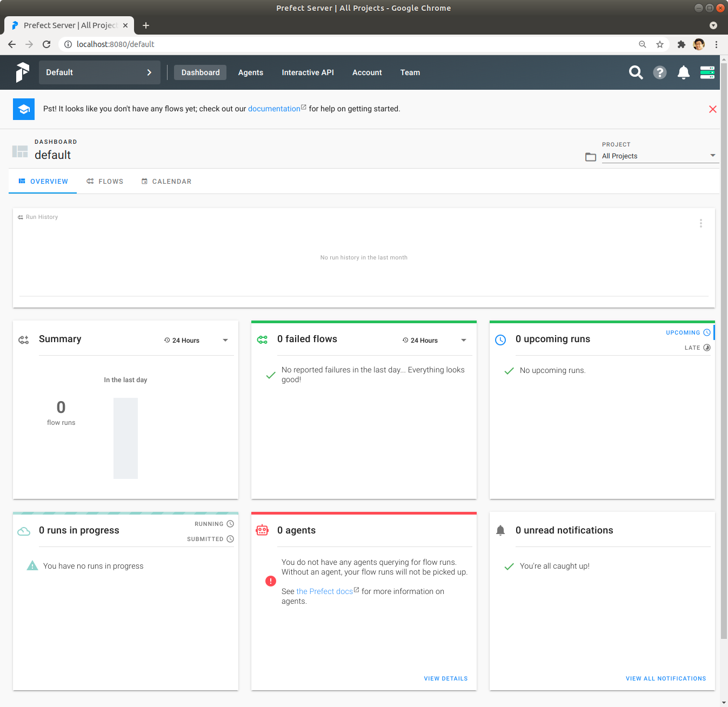This screenshot has width=728, height=707.
Task: Select the OVERVIEW tab
Action: 43,182
